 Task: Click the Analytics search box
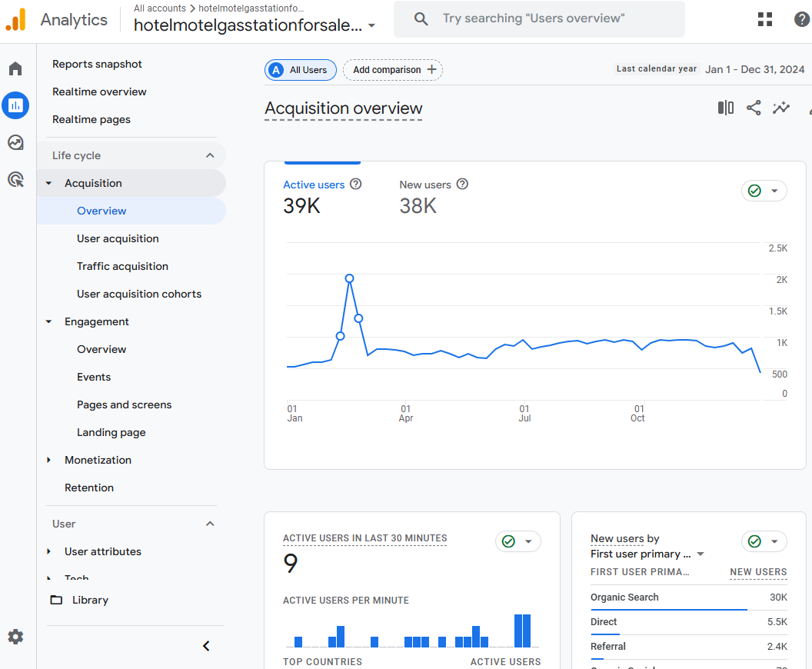(539, 19)
